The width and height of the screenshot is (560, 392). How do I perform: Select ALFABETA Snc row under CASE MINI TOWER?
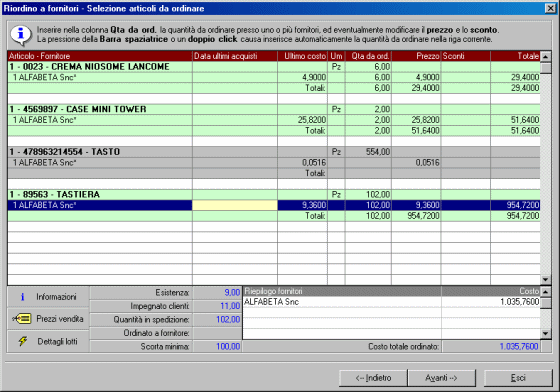tap(274, 120)
